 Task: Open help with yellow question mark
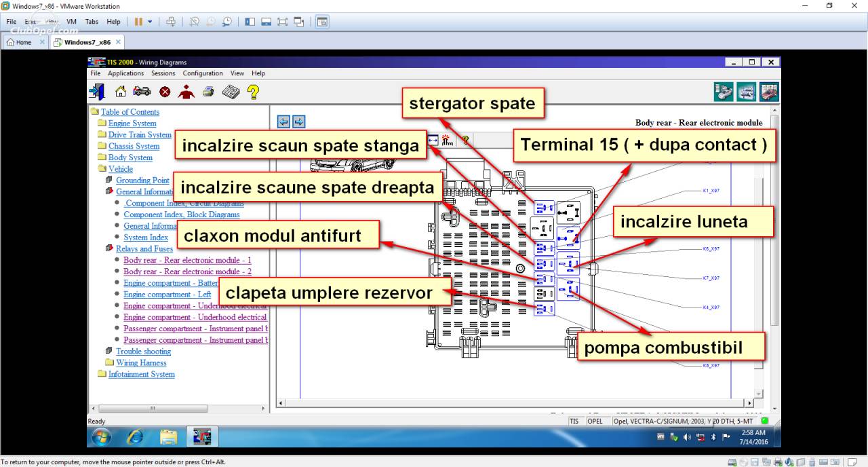pyautogui.click(x=253, y=92)
